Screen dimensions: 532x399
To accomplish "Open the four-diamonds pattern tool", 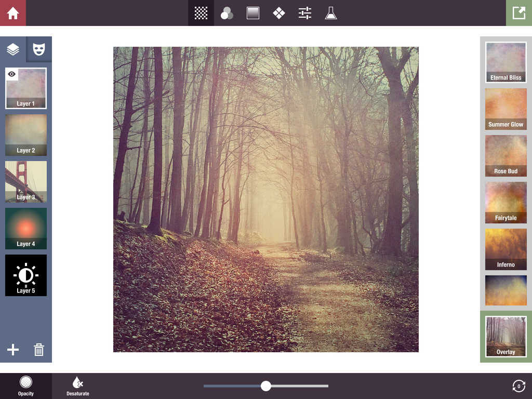I will click(279, 13).
